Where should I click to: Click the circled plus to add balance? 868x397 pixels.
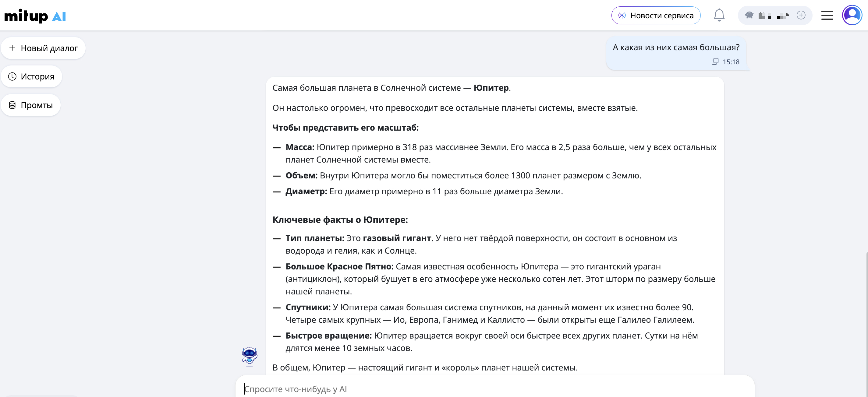coord(801,15)
